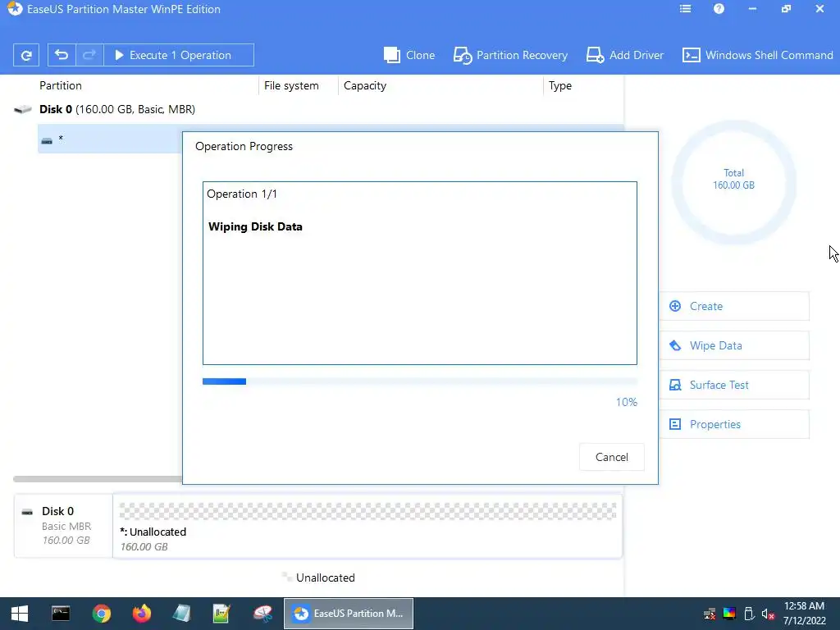Open the notepad pencil icon in taskbar
The image size is (840, 630).
[221, 614]
